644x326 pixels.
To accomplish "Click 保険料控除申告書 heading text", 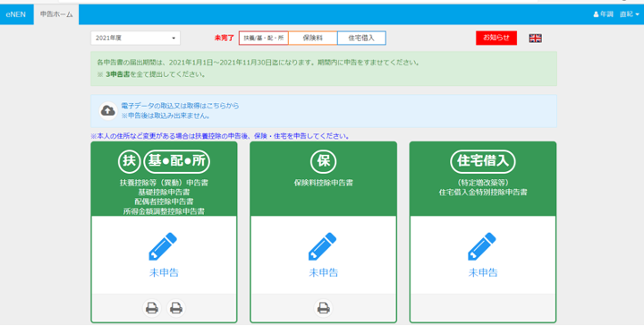I will pos(323,183).
